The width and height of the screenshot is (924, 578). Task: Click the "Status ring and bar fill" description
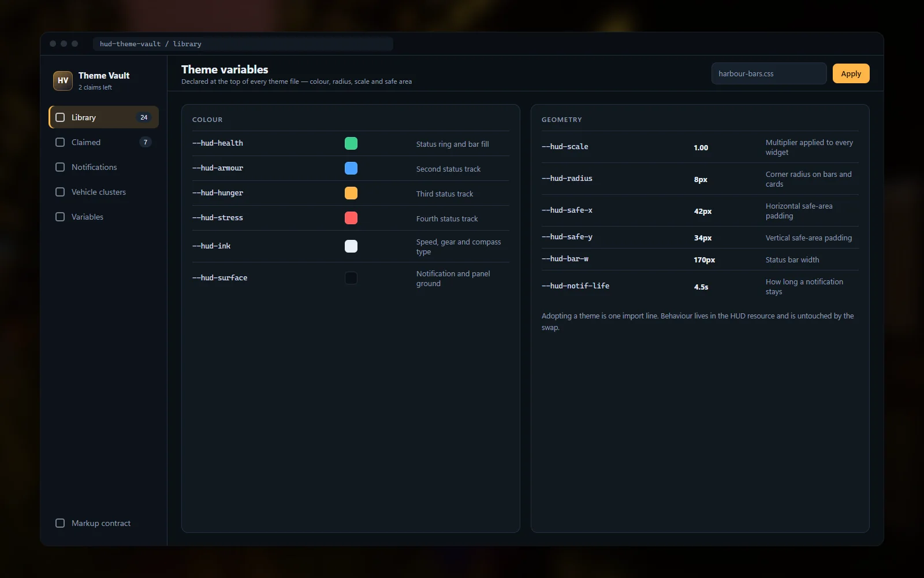pos(453,144)
